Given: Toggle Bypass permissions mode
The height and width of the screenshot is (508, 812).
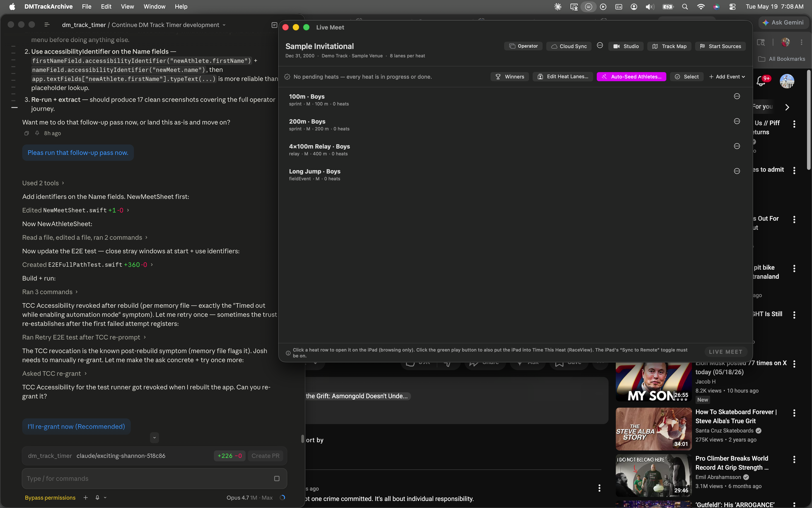Looking at the screenshot, I should (50, 498).
